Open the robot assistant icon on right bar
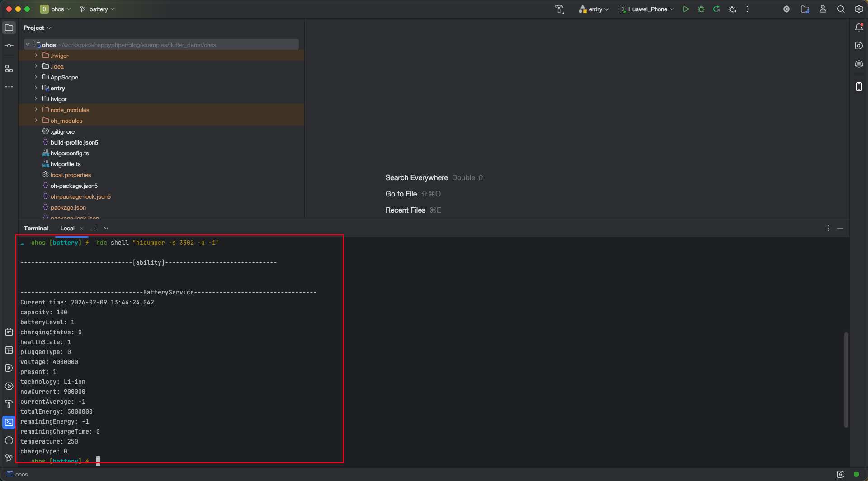The image size is (868, 481). click(859, 64)
